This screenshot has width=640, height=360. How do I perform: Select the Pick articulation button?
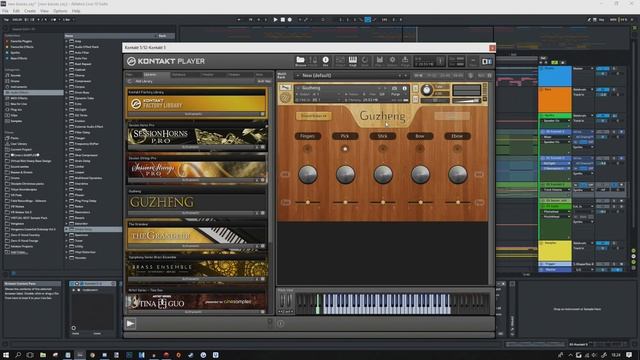point(345,136)
